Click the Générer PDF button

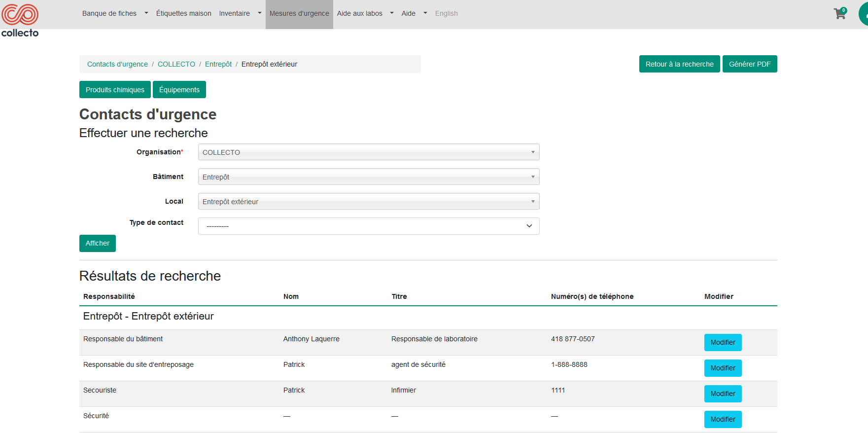[x=749, y=64]
